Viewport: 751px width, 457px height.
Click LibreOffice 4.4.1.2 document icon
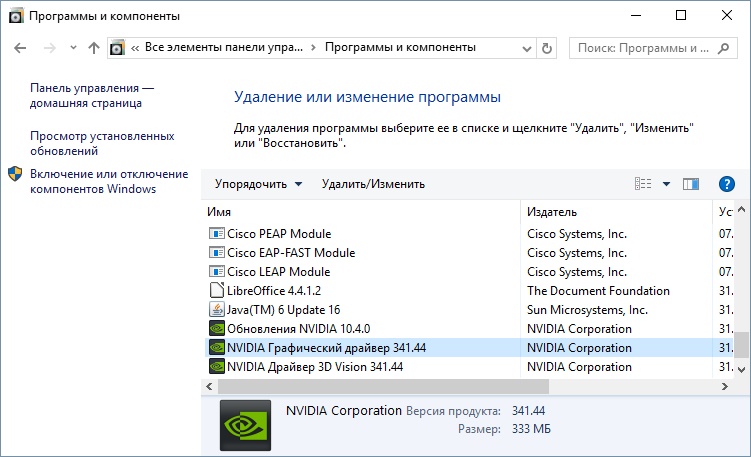(217, 290)
